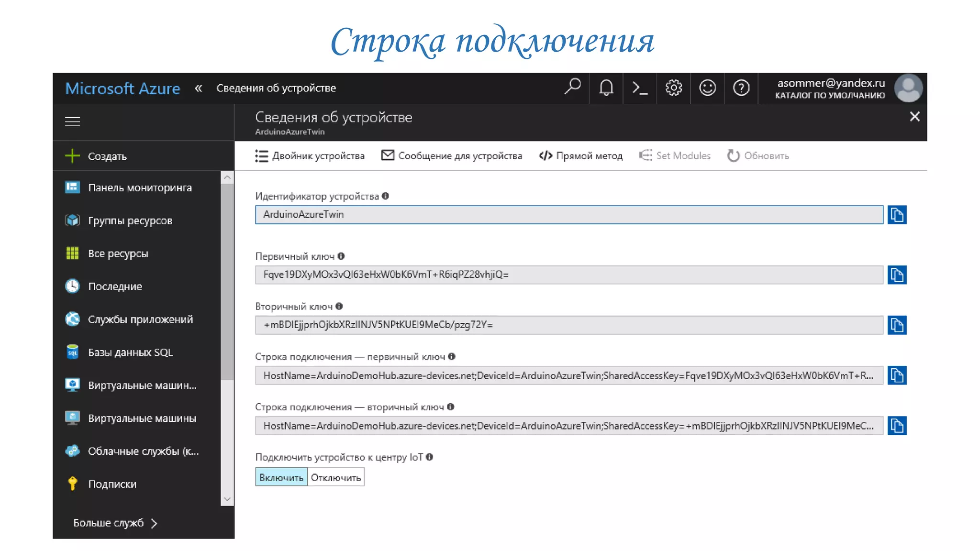980x551 pixels.
Task: Click the Панель мониторинга dashboard icon
Action: coord(72,187)
